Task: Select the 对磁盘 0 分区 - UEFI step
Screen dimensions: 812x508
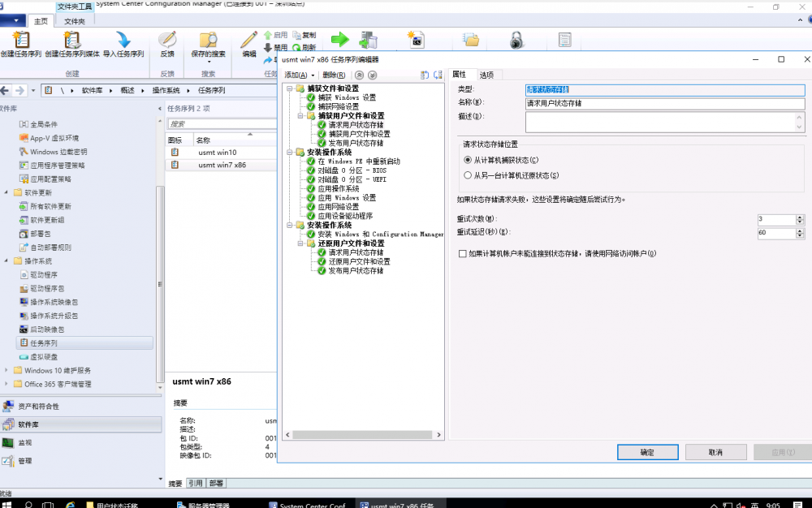Action: 352,179
